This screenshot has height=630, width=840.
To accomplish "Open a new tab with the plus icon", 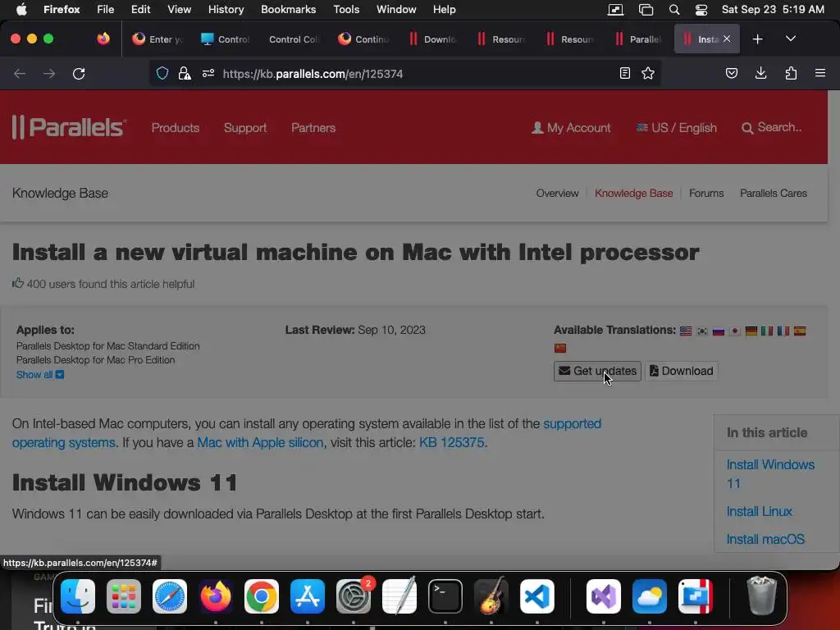I will pyautogui.click(x=757, y=39).
